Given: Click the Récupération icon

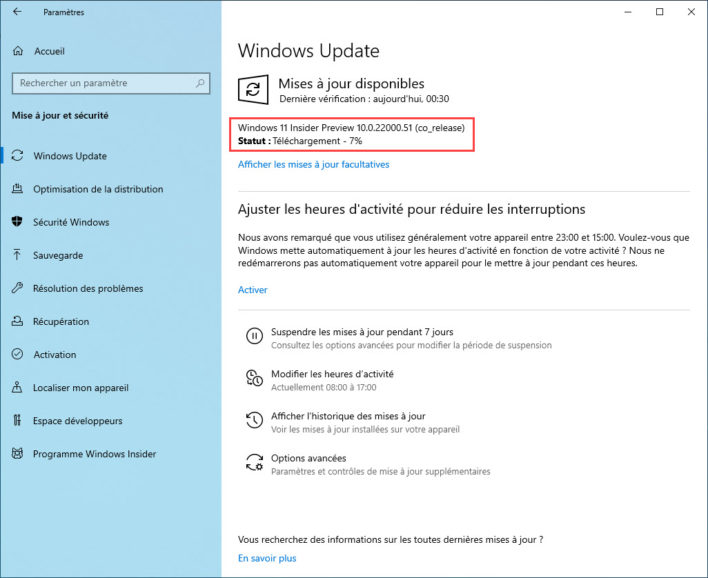Looking at the screenshot, I should pos(17,321).
